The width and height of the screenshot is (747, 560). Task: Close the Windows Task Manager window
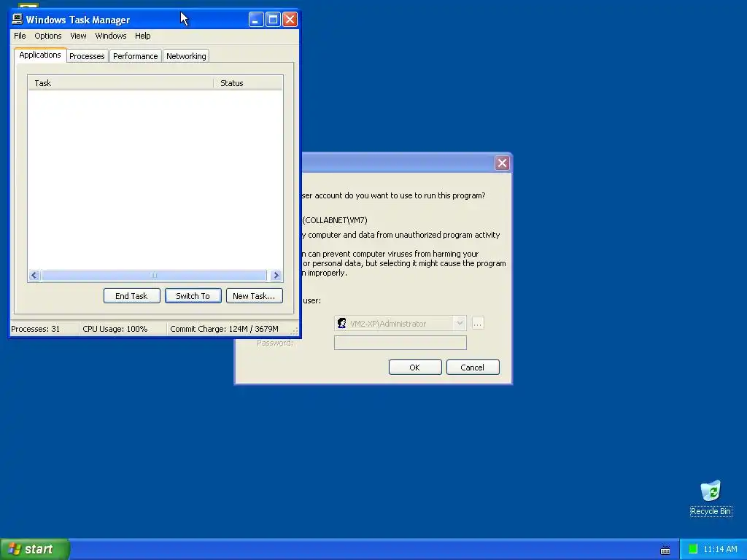[x=290, y=19]
